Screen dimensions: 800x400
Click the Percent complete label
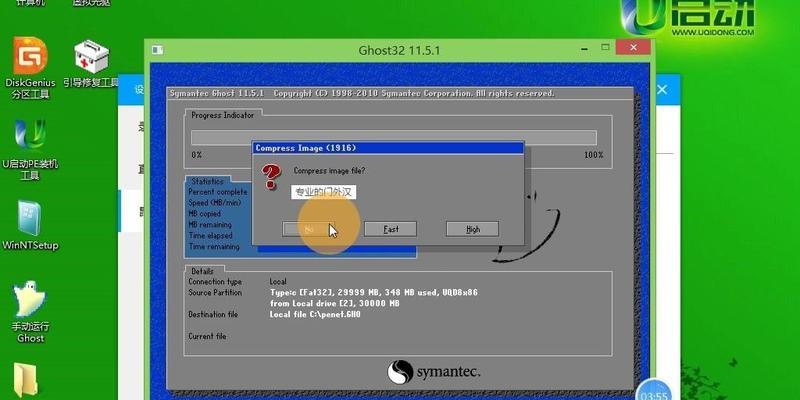click(218, 192)
